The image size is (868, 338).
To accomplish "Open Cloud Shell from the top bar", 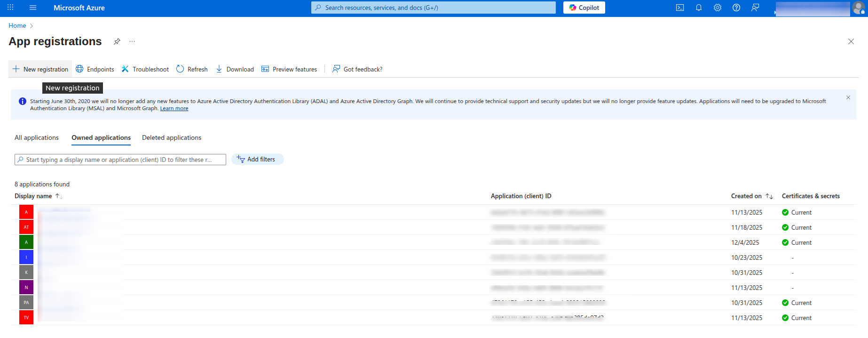I will pos(680,8).
